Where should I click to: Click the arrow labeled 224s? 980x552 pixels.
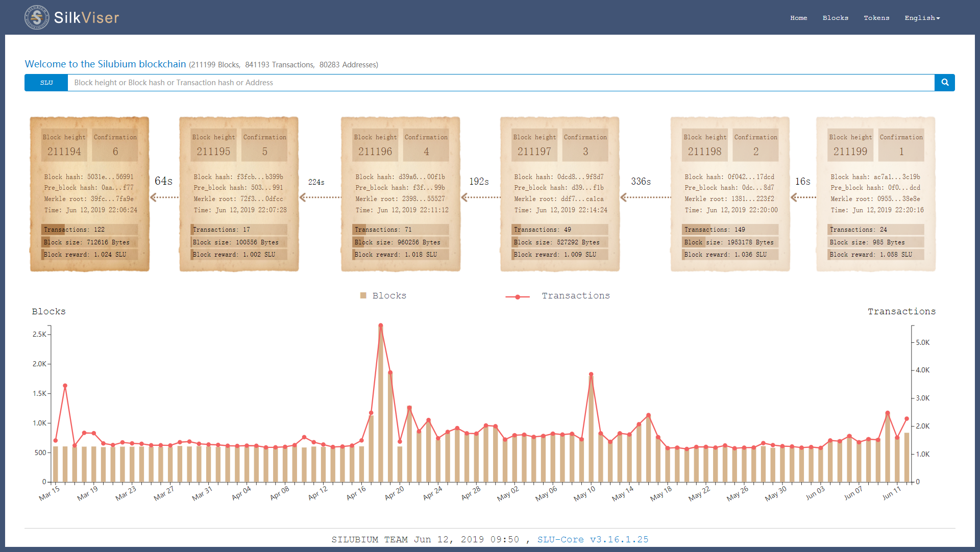pos(320,197)
